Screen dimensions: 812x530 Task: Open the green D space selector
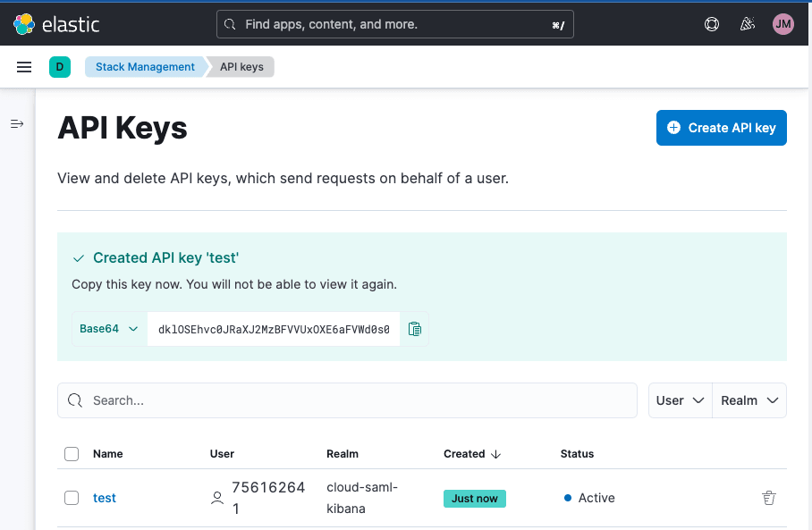tap(60, 67)
